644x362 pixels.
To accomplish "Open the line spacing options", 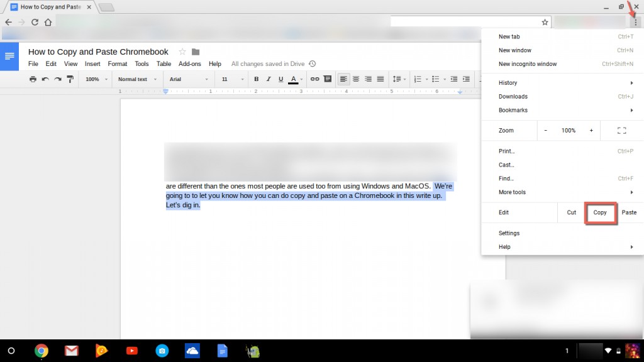I will tap(399, 79).
